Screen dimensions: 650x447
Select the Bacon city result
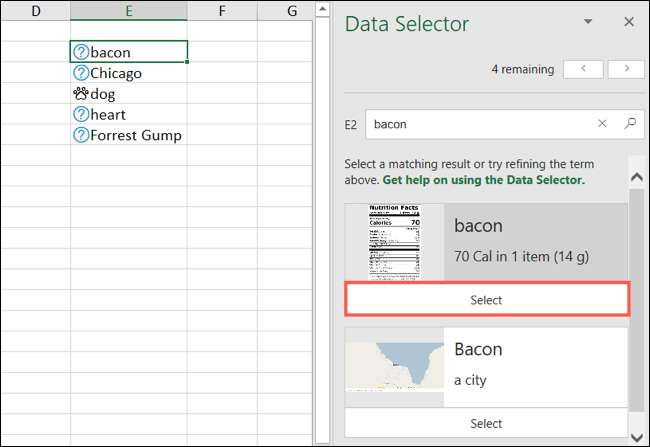pos(486,423)
